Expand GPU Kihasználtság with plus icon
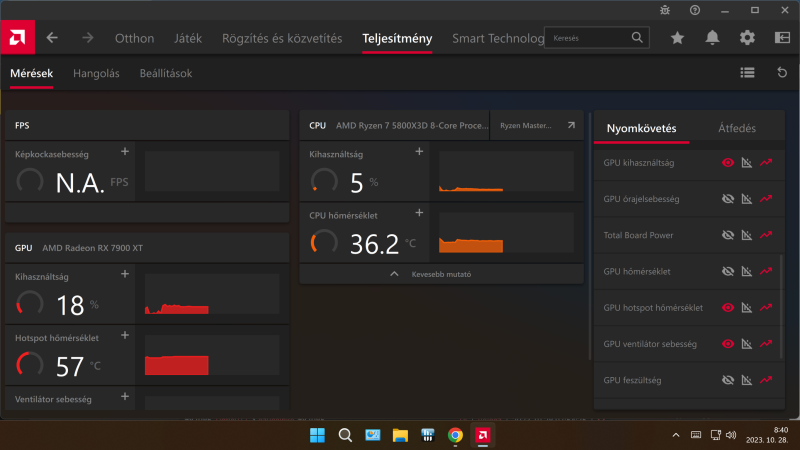The image size is (800, 450). (x=125, y=274)
